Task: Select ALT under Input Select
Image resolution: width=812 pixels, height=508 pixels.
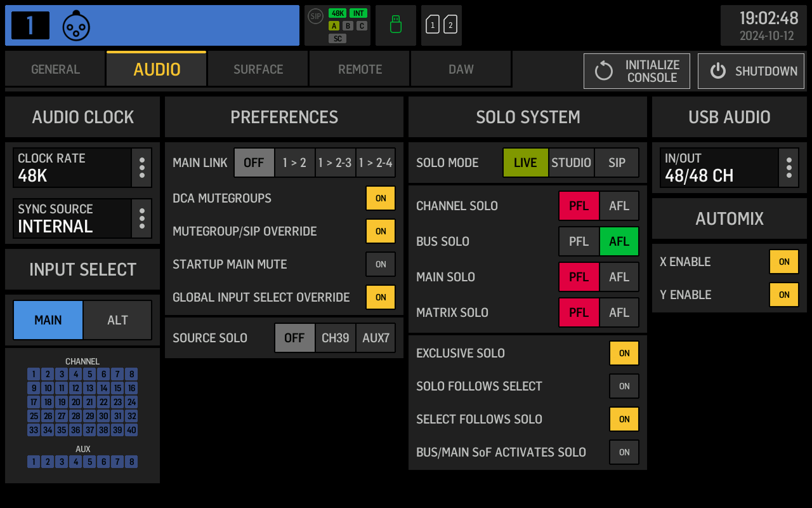Action: [117, 320]
